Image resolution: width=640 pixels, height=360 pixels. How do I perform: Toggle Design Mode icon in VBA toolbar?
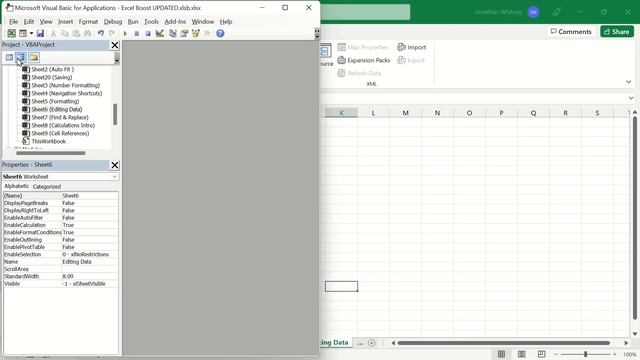160,33
